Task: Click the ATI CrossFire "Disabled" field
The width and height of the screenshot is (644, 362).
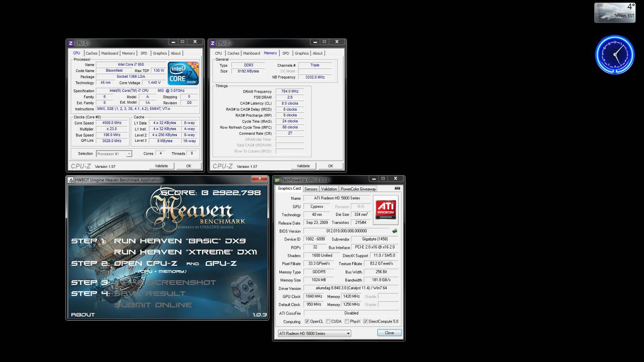Action: (351, 313)
